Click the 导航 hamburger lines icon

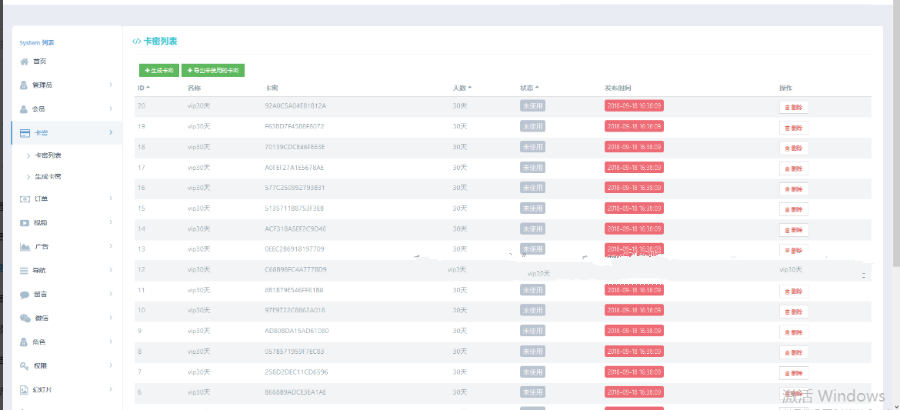(x=24, y=270)
